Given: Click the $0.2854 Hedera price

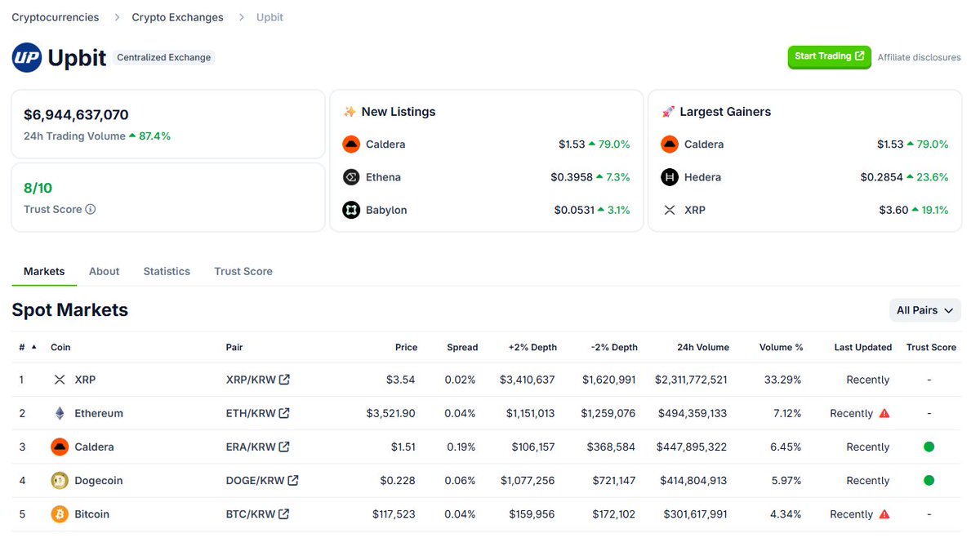Looking at the screenshot, I should (x=880, y=177).
